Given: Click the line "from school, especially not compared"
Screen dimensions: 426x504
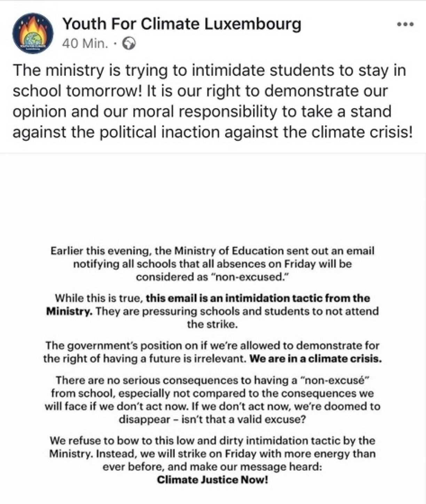Looking at the screenshot, I should [212, 393].
